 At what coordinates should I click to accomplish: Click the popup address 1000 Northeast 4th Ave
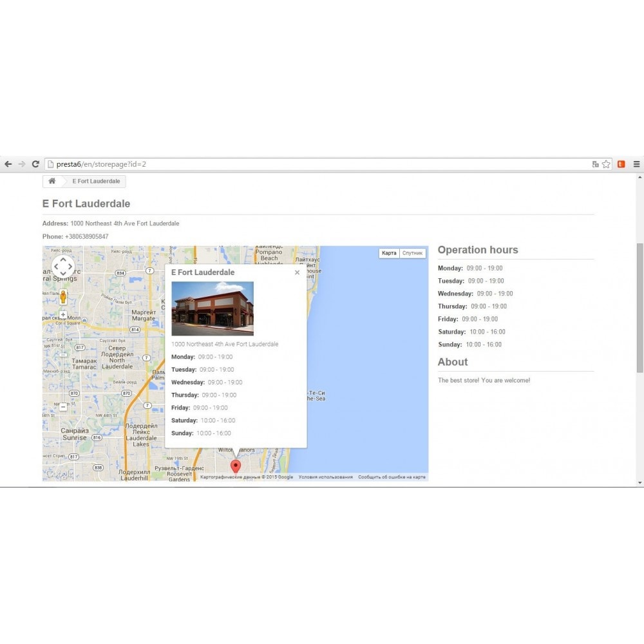pyautogui.click(x=225, y=344)
